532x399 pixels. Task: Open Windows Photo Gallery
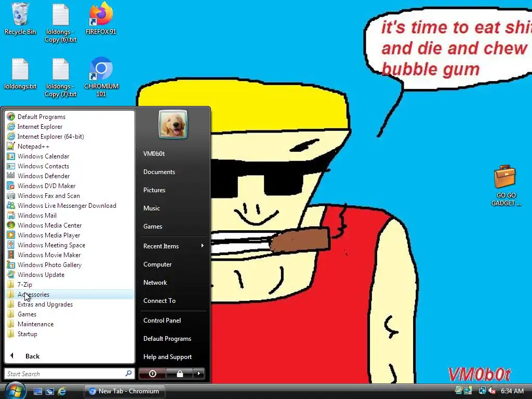click(x=70, y=264)
